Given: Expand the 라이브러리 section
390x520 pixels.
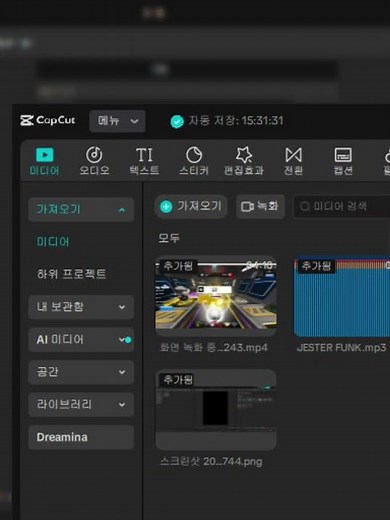Looking at the screenshot, I should pos(81,404).
